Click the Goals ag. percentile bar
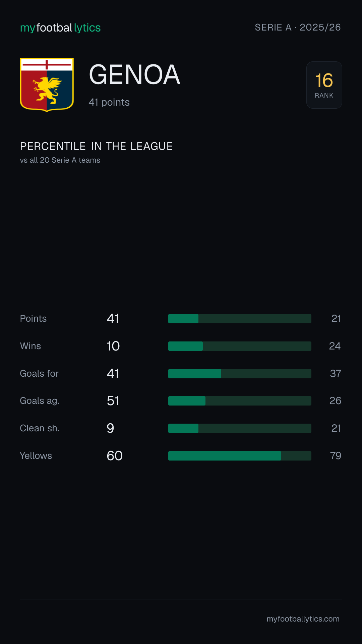Screen dimensions: 362x644 tap(240, 401)
